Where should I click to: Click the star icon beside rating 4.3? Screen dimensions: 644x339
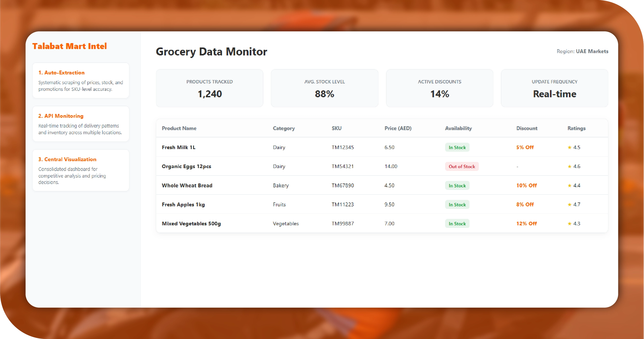pos(569,224)
